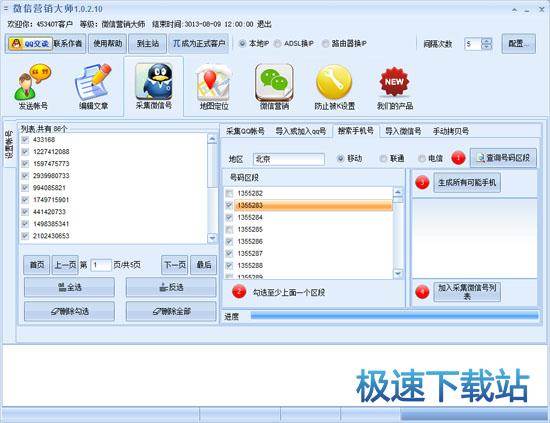Switch to 导入微信号 tab

pyautogui.click(x=403, y=131)
